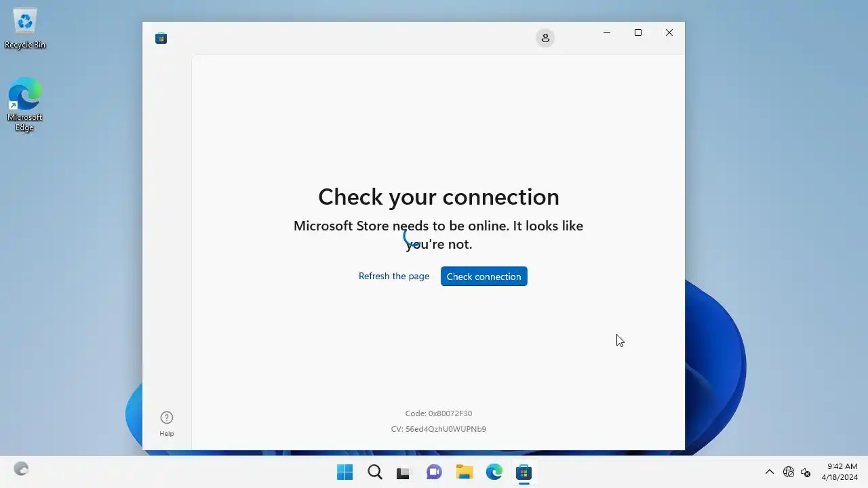Open File Explorer from the taskbar
Image resolution: width=868 pixels, height=488 pixels.
coord(464,472)
